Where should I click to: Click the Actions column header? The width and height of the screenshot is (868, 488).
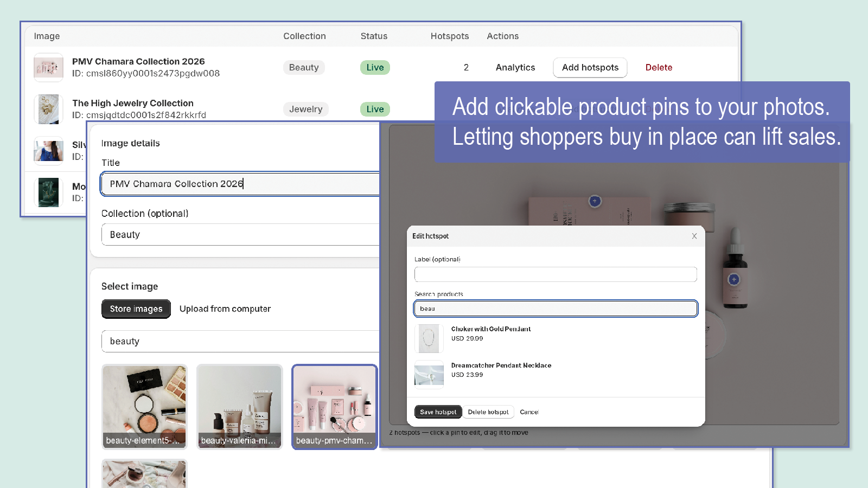pos(502,36)
